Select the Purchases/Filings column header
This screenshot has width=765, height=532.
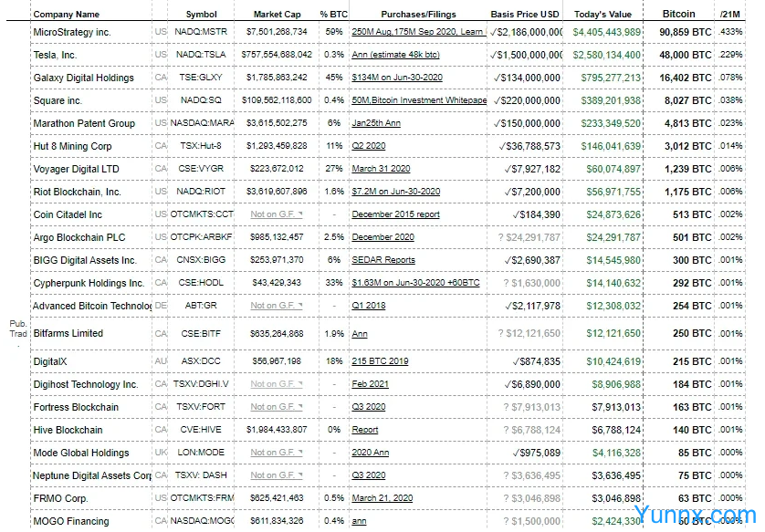point(419,15)
